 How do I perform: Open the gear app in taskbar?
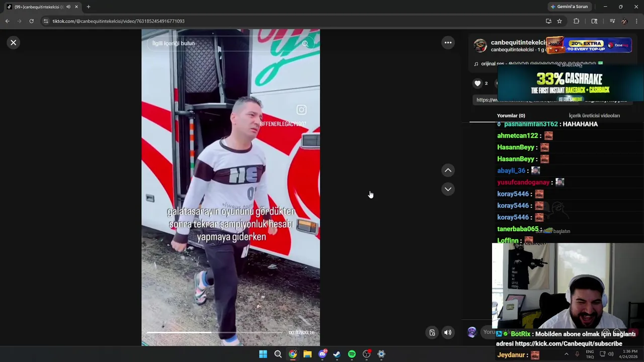point(381,354)
